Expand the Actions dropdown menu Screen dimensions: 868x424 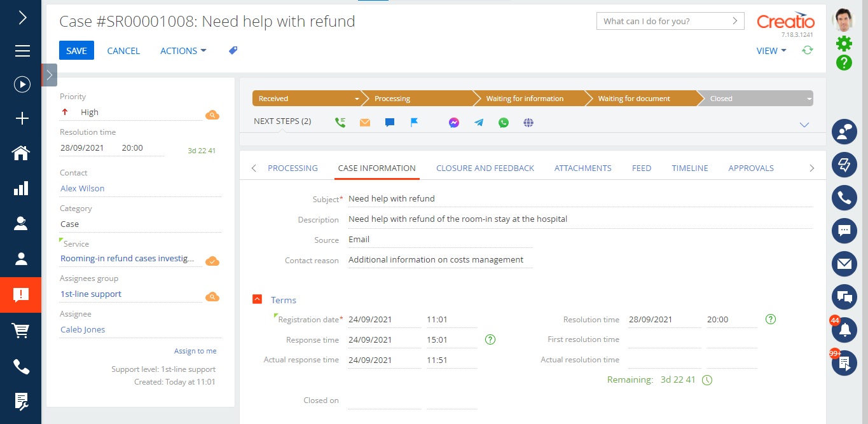pos(183,50)
